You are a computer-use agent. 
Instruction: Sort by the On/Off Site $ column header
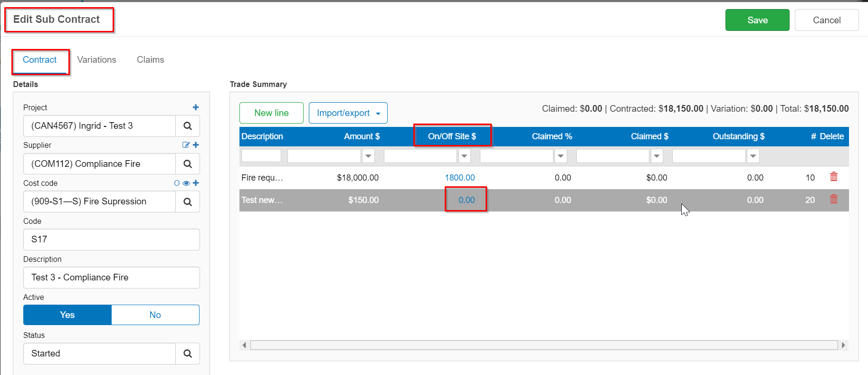pyautogui.click(x=452, y=136)
